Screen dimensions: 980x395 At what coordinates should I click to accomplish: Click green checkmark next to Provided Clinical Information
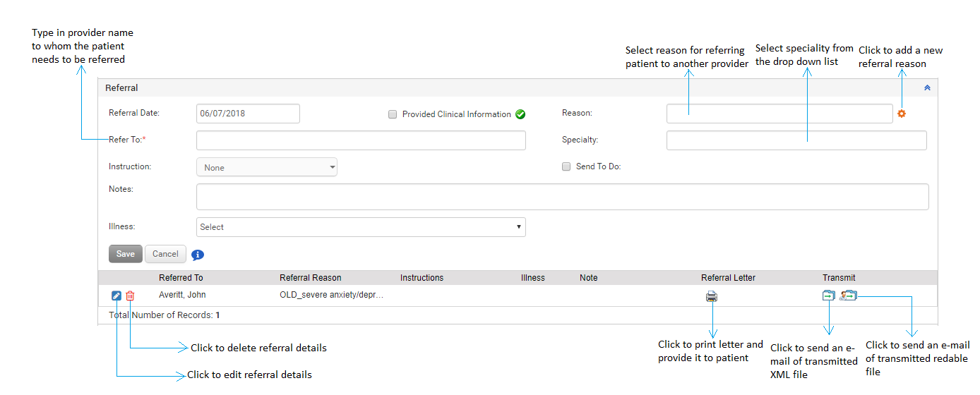(x=520, y=114)
